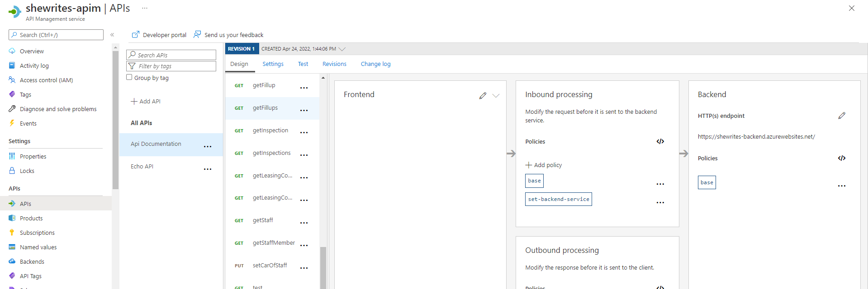Viewport: 868px width, 289px height.
Task: Open the Overview sidebar item
Action: coord(32,51)
